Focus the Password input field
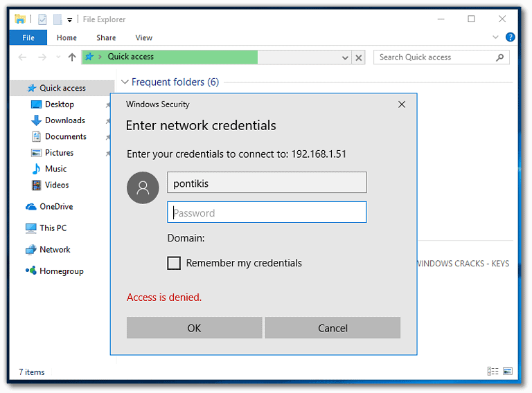 point(267,212)
